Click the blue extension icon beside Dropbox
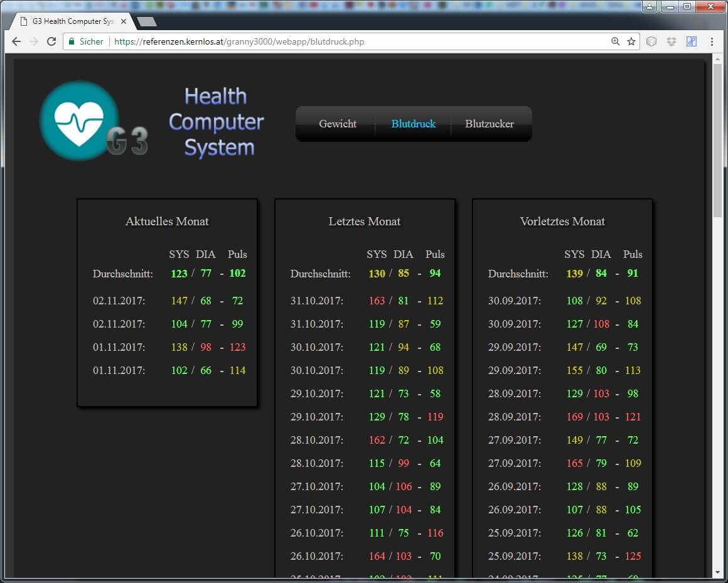The image size is (728, 583). click(692, 41)
